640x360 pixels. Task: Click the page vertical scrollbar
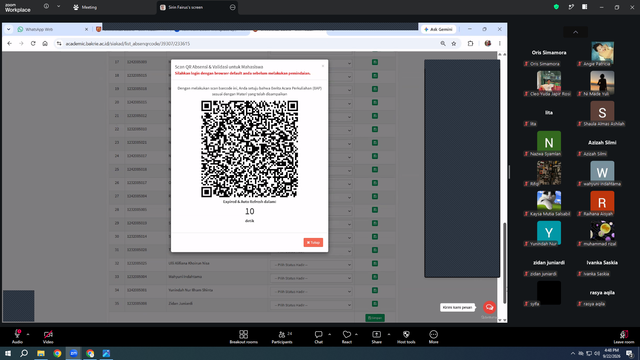[x=504, y=263]
